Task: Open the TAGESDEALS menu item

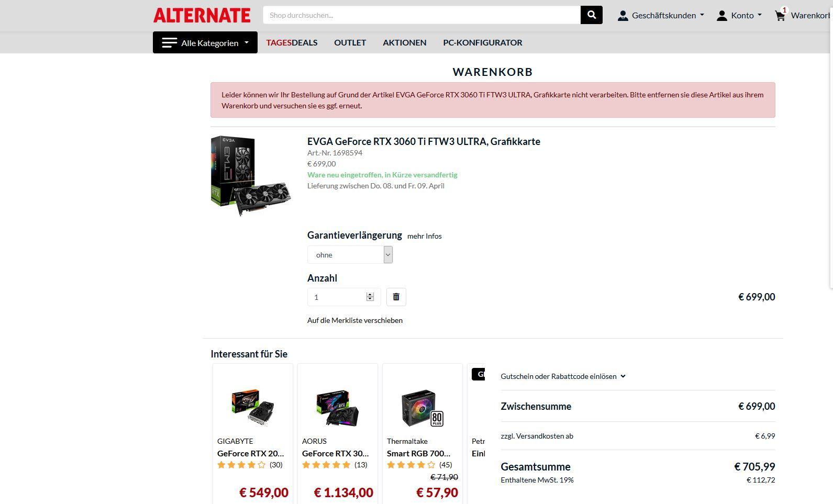Action: click(x=292, y=42)
